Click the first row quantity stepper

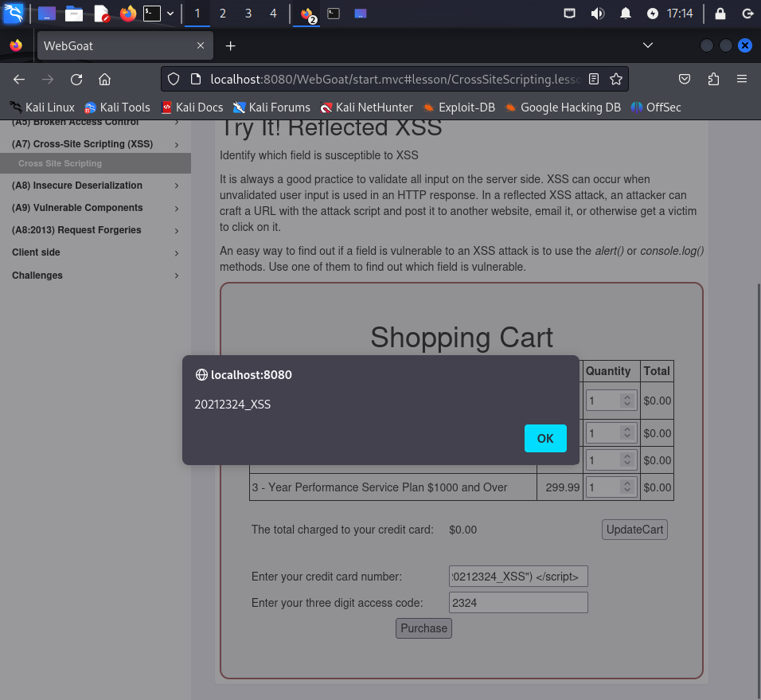click(627, 401)
